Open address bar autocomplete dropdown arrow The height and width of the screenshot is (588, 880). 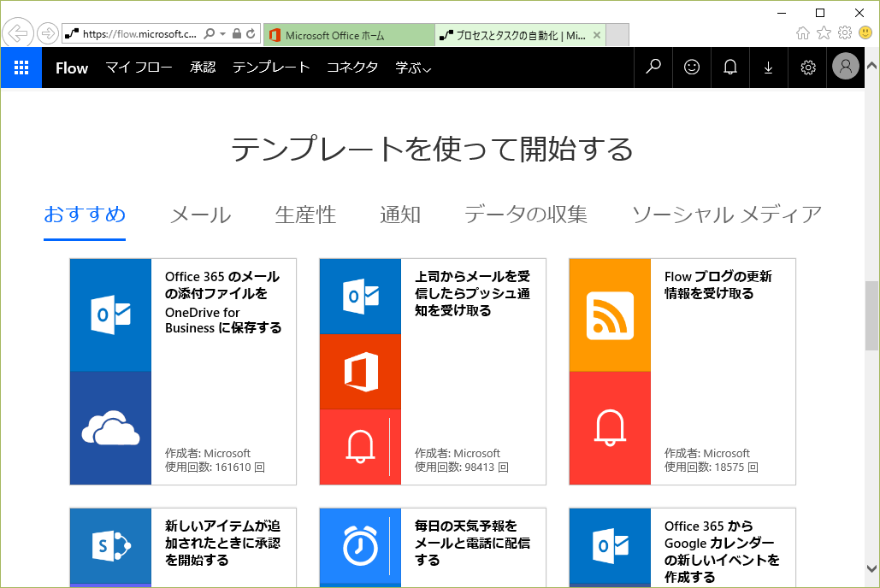223,33
